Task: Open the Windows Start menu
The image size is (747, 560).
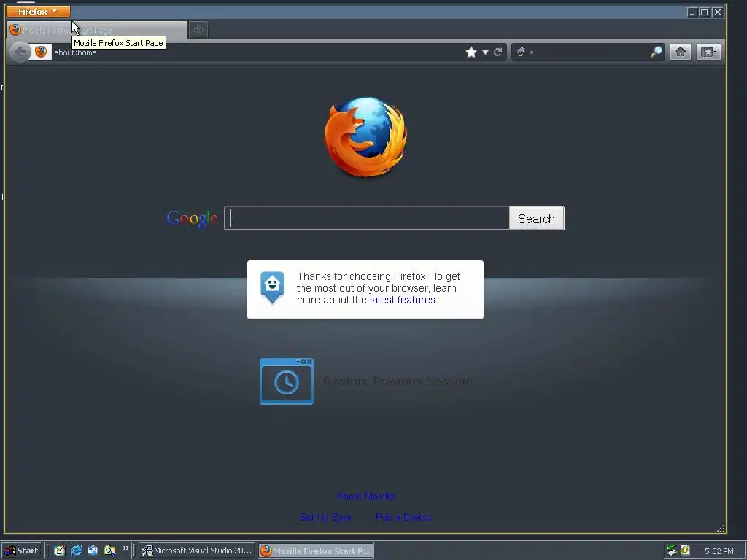Action: (x=22, y=551)
